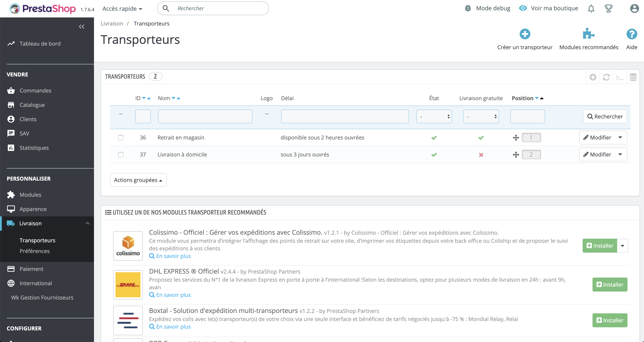Click the notifications bell icon
644x342 pixels.
coord(591,8)
